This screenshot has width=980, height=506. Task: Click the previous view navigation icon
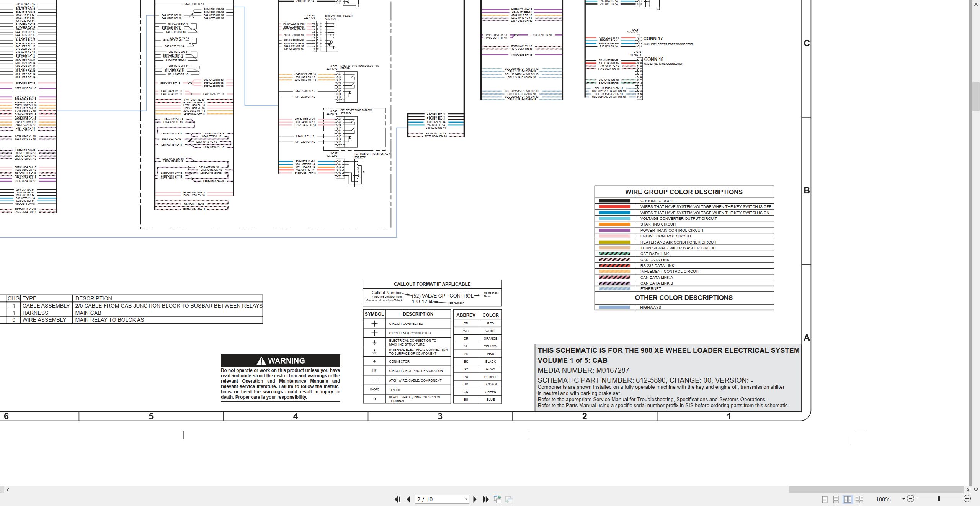coord(498,499)
